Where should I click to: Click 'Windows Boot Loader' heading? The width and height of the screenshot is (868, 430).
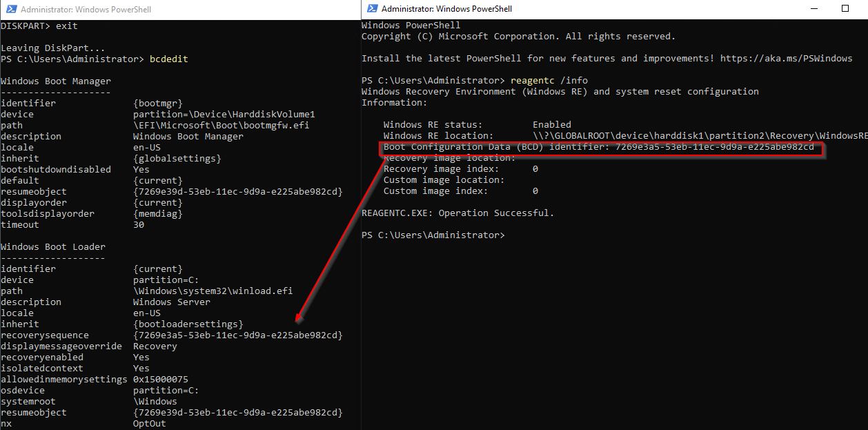(53, 247)
